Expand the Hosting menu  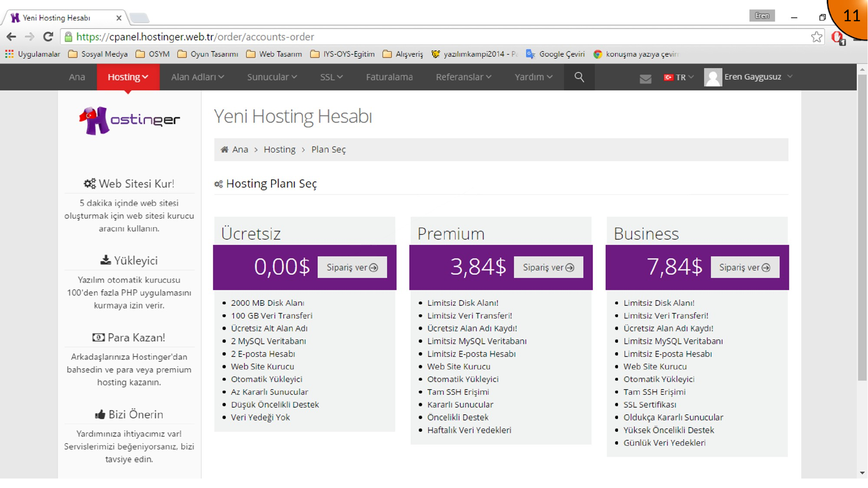128,77
